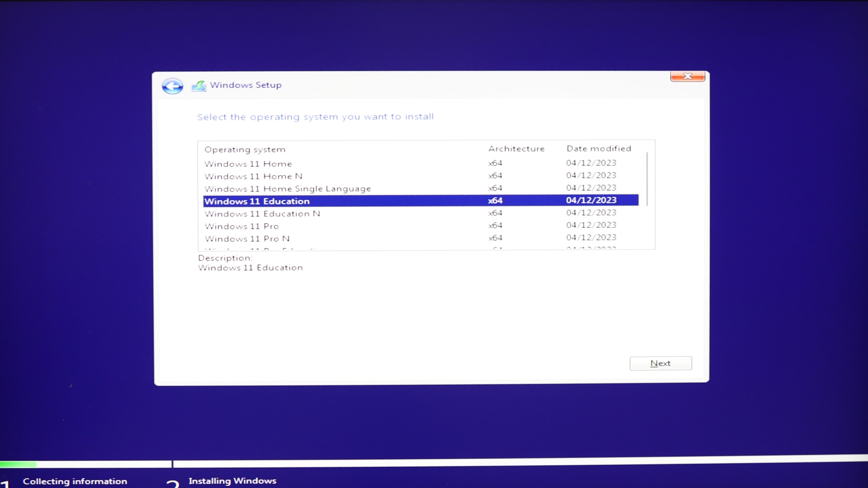
Task: Select the highlighted Windows 11 Education row
Action: pyautogui.click(x=421, y=201)
